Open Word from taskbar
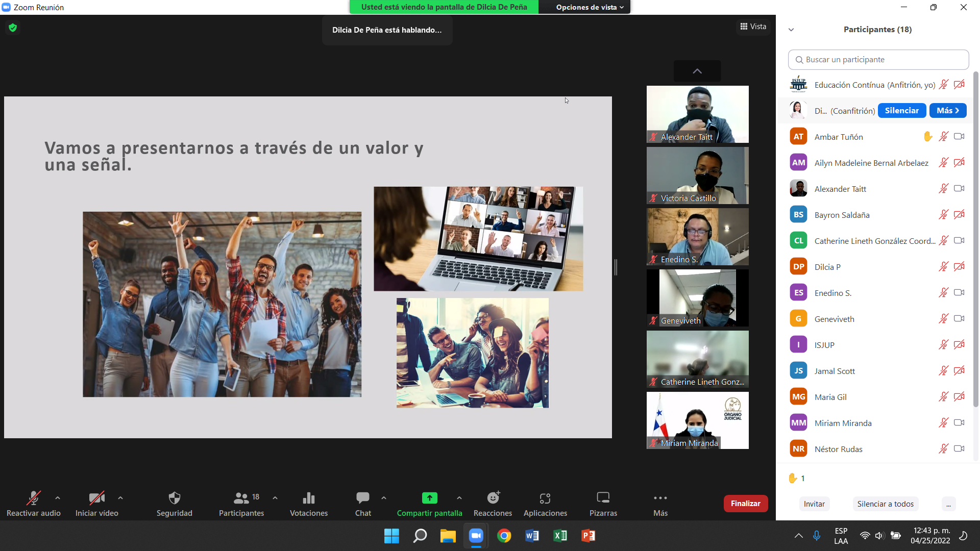The width and height of the screenshot is (980, 551). tap(532, 536)
